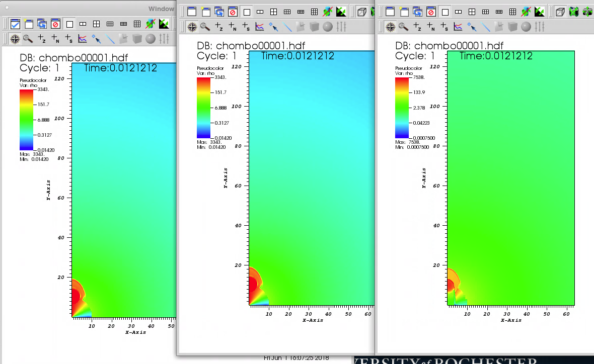Select the 1x1 layout in the middle window
The width and height of the screenshot is (594, 364).
[247, 12]
